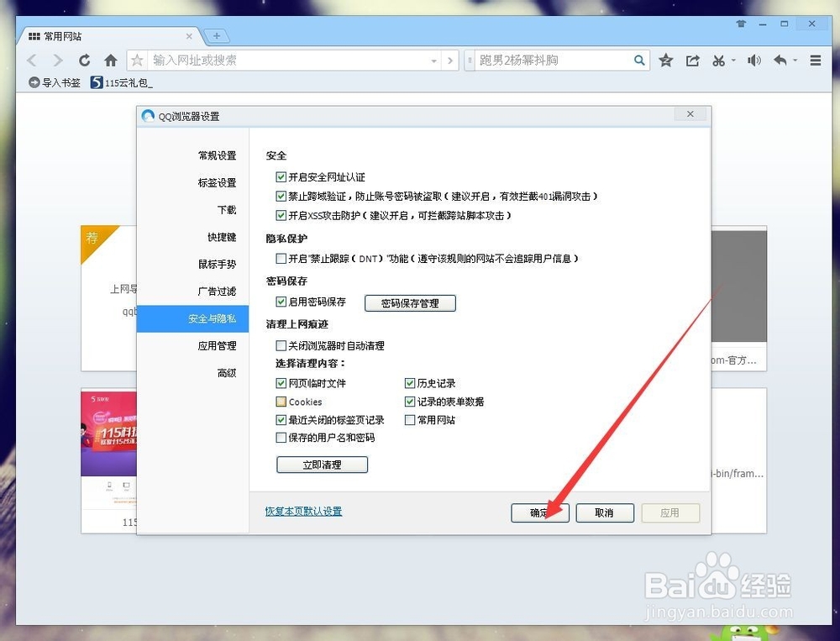
Task: Uncheck 历史记录 checkbox
Action: point(410,383)
